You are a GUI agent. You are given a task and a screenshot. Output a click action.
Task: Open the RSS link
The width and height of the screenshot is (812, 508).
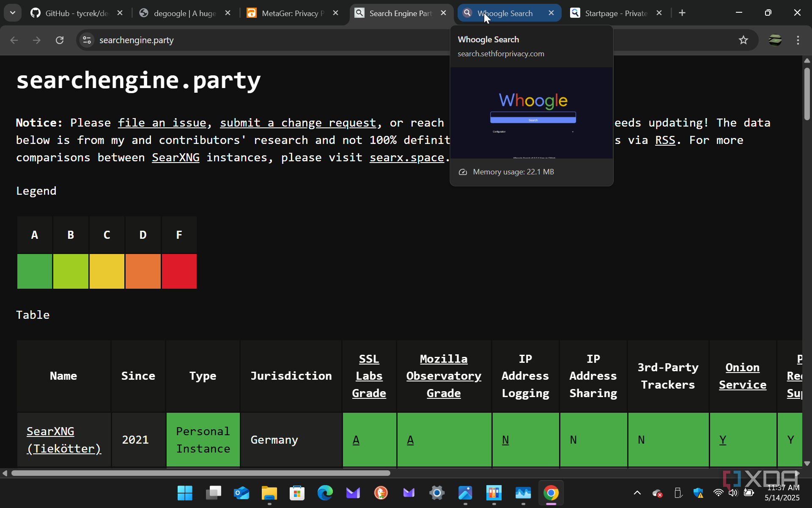(665, 140)
